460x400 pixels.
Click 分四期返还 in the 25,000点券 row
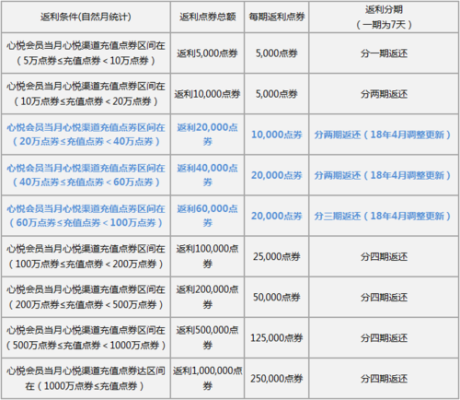pos(384,257)
